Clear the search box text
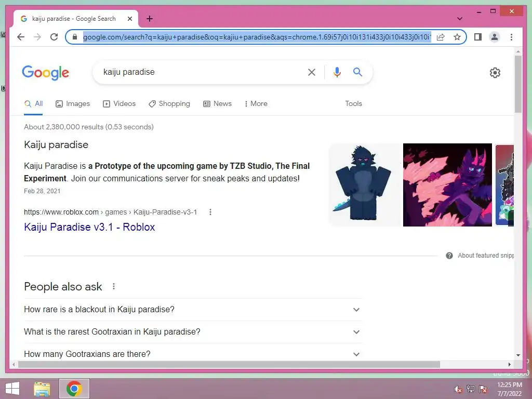532x399 pixels. pyautogui.click(x=312, y=72)
